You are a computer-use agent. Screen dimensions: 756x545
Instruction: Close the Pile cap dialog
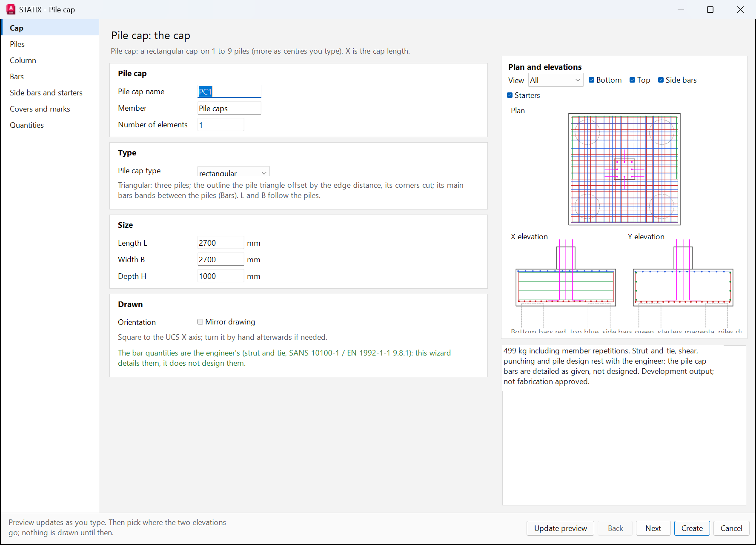click(x=740, y=9)
